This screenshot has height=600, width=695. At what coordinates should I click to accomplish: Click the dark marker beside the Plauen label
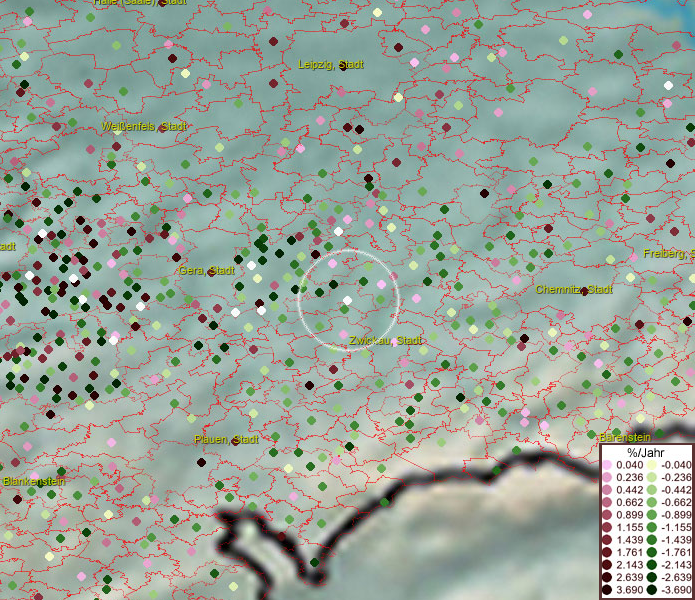tap(235, 441)
